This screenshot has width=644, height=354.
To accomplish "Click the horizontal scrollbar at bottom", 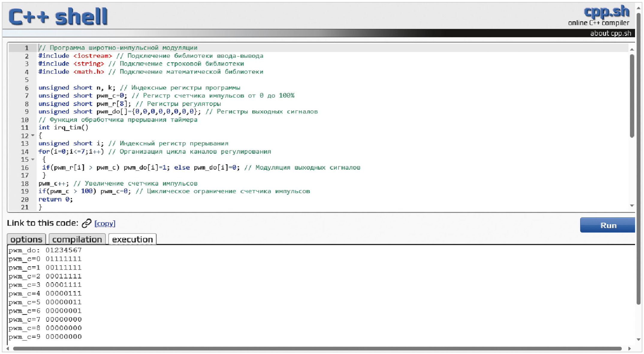I will [317, 348].
